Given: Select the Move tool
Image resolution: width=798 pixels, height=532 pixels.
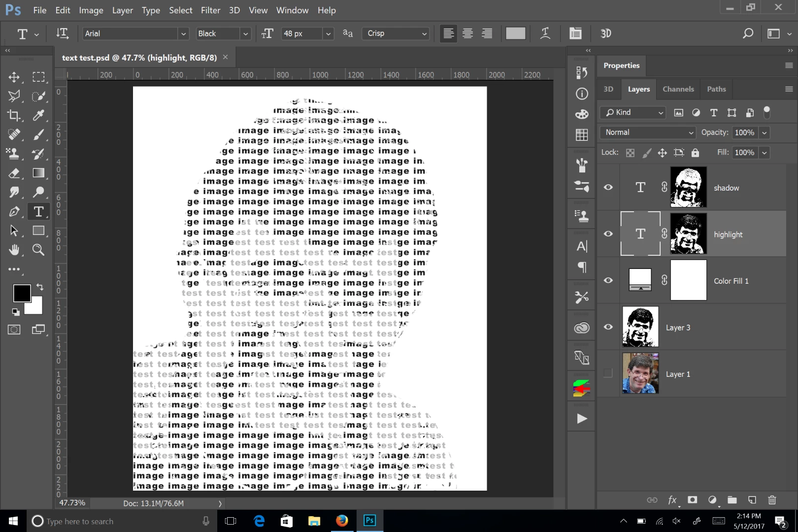Looking at the screenshot, I should coord(14,77).
